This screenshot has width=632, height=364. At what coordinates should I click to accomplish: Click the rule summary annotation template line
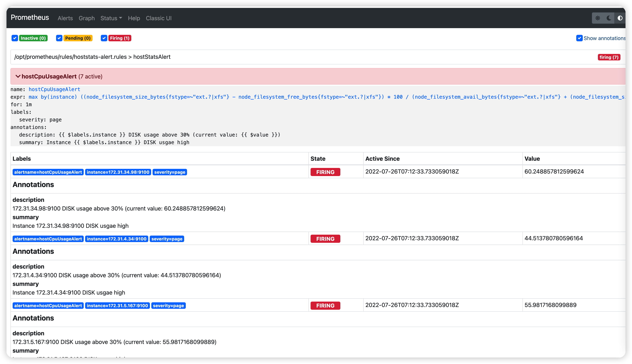[x=104, y=142]
